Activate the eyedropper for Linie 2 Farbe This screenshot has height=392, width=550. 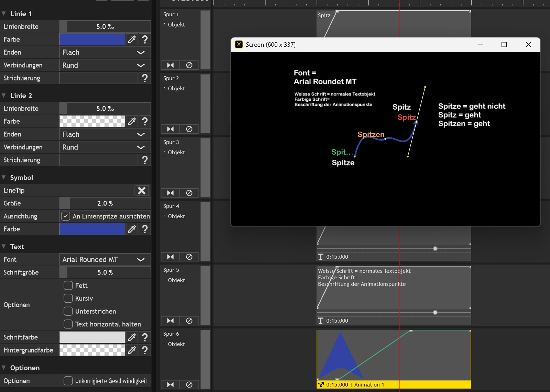click(x=132, y=121)
